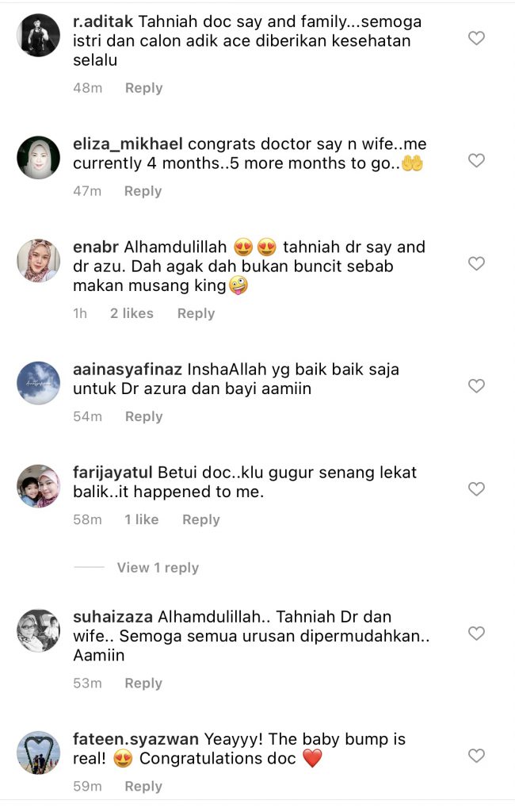The height and width of the screenshot is (812, 515).
Task: Open the aainasyafinaz username profile
Action: (128, 370)
